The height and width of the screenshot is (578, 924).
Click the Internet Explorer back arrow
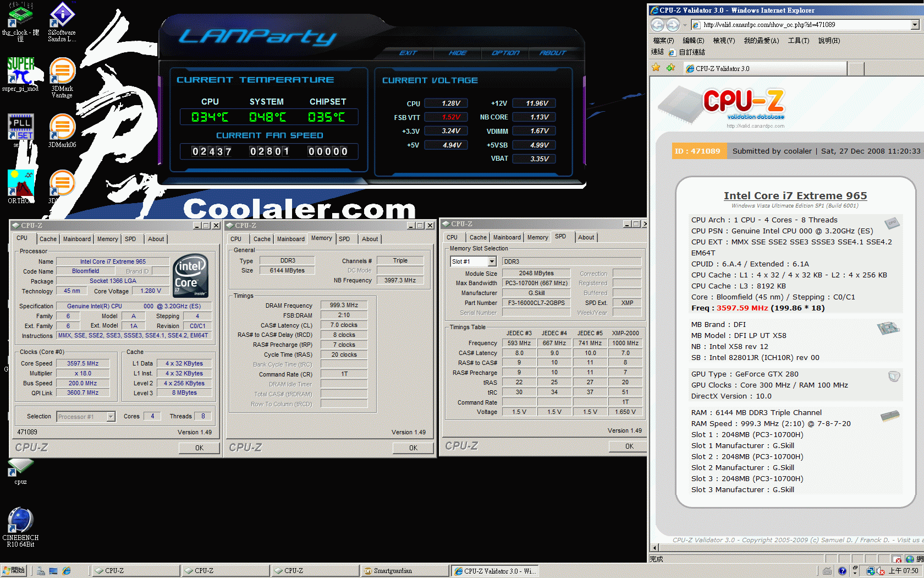pos(657,25)
